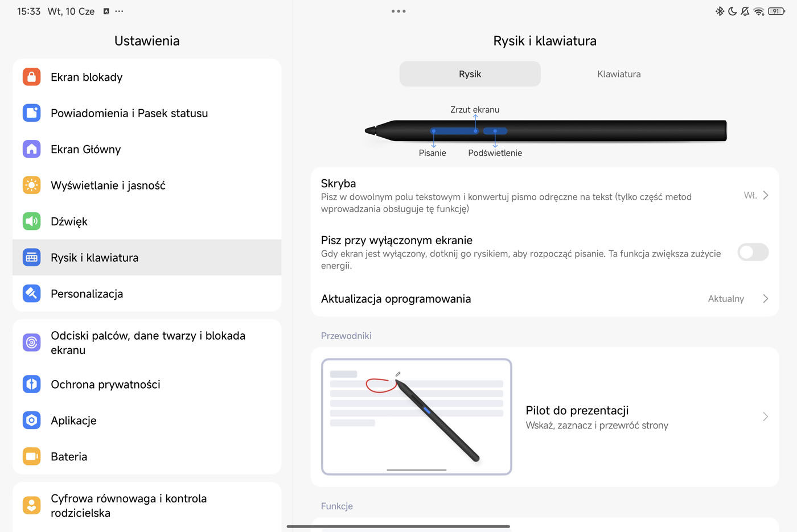
Task: Select the Podświetlenie stylus button label
Action: coord(495,152)
